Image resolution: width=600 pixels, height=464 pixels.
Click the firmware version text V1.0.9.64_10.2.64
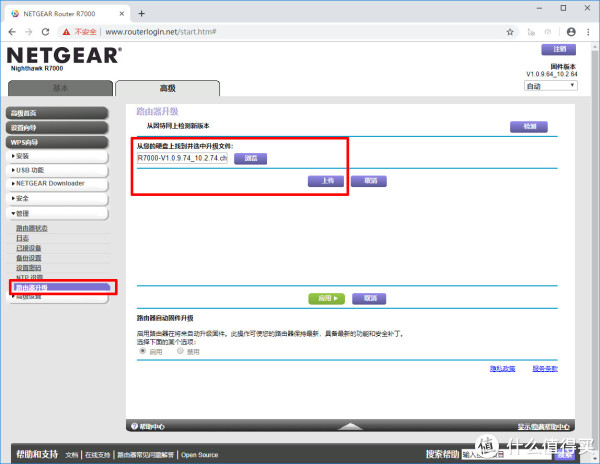[x=552, y=74]
